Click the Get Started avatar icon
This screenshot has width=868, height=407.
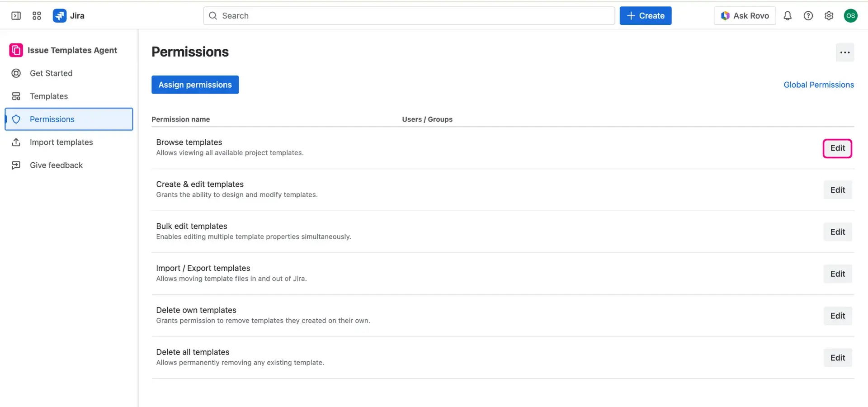coord(16,73)
